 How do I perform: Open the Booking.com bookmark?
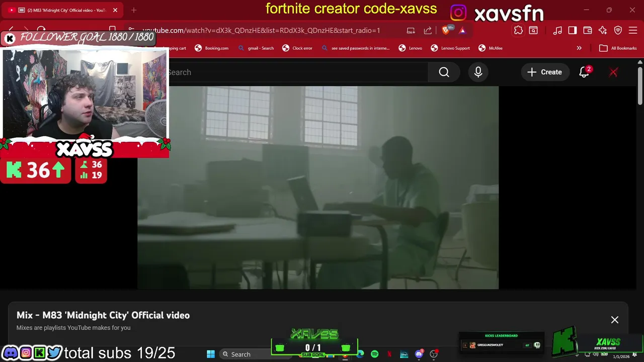pyautogui.click(x=212, y=48)
